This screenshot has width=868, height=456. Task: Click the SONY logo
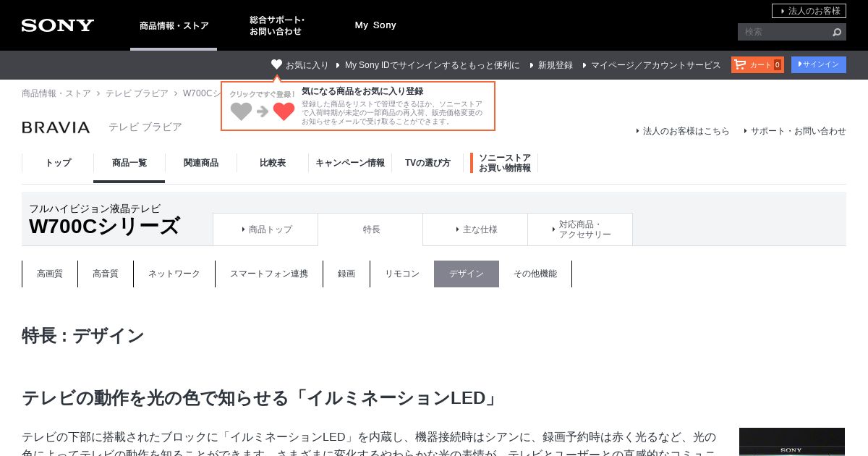[x=58, y=25]
